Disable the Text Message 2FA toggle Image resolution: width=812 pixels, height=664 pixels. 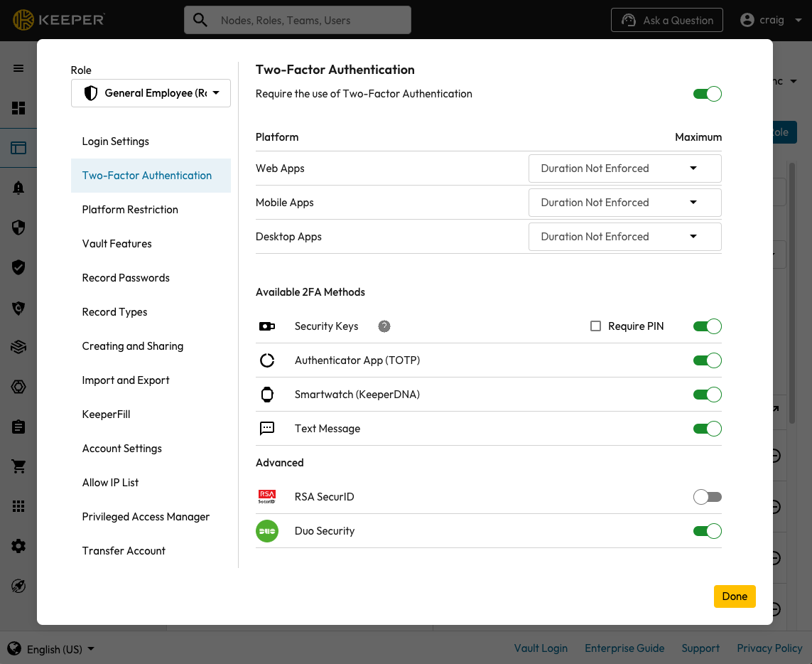[707, 429]
